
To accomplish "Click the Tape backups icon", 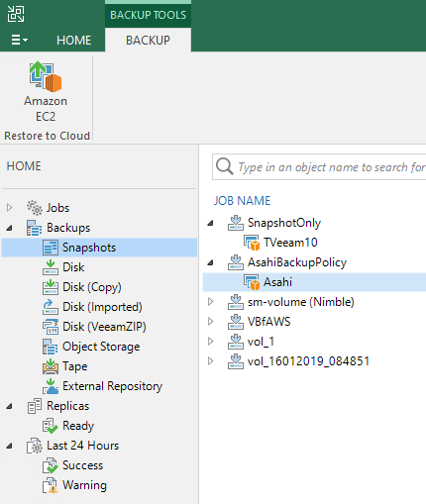I will tap(51, 366).
